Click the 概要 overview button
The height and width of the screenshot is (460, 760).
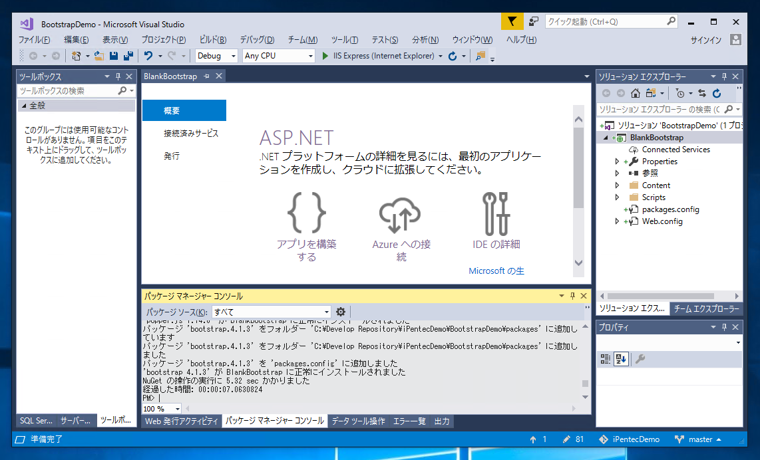[184, 111]
